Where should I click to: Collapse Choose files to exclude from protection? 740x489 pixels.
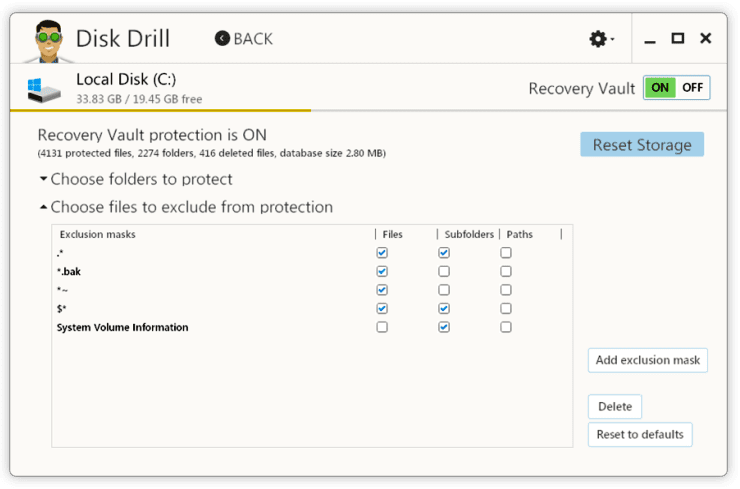click(x=186, y=207)
